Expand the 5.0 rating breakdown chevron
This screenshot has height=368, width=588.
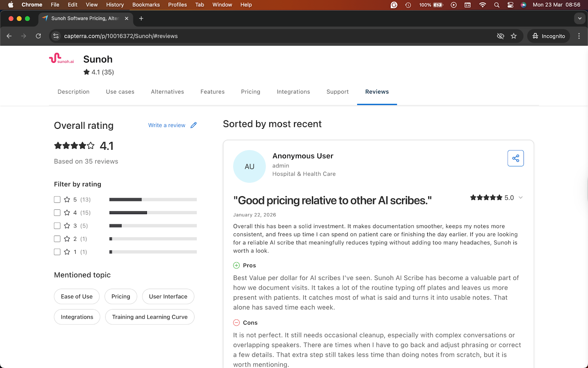(x=520, y=198)
